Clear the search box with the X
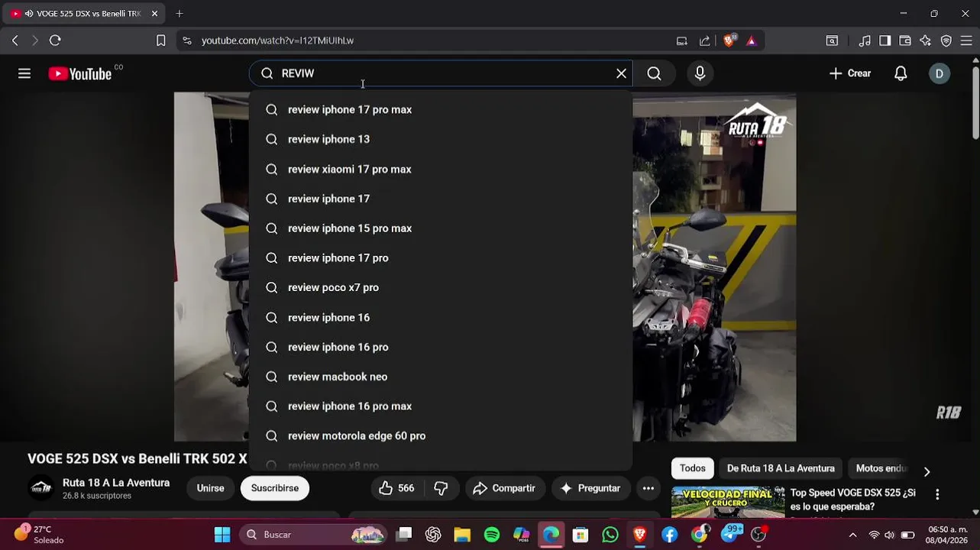Image resolution: width=980 pixels, height=550 pixels. point(621,73)
